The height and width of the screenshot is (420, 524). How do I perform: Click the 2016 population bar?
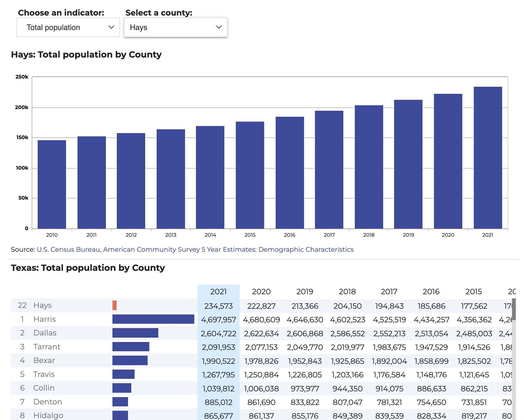point(290,173)
